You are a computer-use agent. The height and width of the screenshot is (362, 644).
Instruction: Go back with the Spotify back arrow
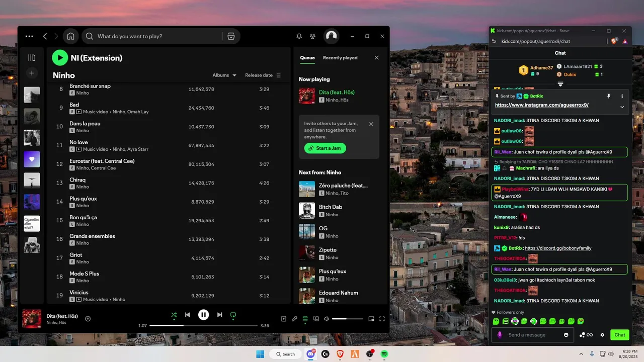45,36
